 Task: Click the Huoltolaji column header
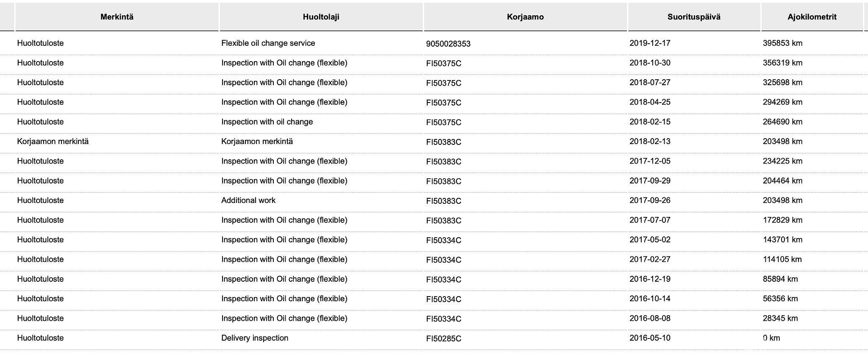(x=321, y=17)
